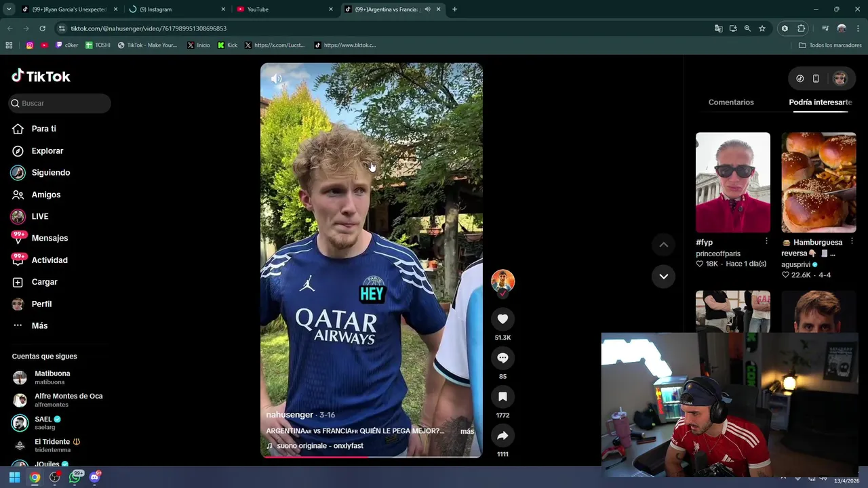Image resolution: width=868 pixels, height=488 pixels.
Task: Click the nahusenger username on video
Action: (x=290, y=415)
